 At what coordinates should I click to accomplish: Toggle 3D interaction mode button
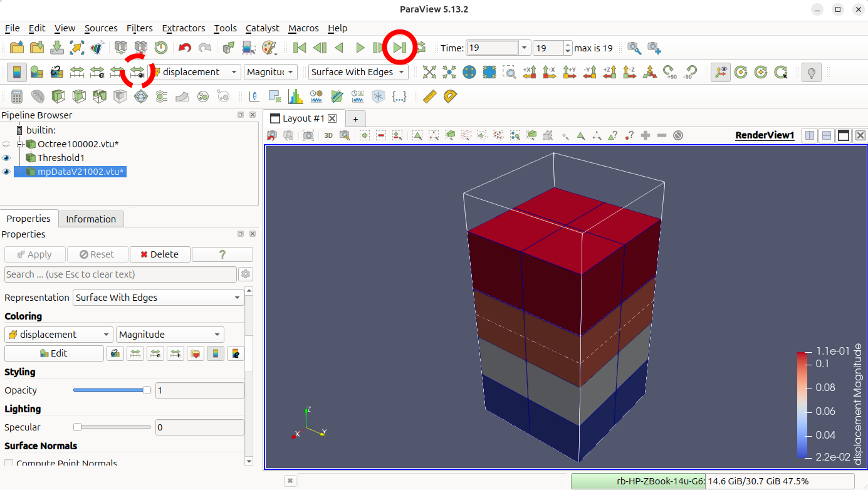[x=328, y=135]
